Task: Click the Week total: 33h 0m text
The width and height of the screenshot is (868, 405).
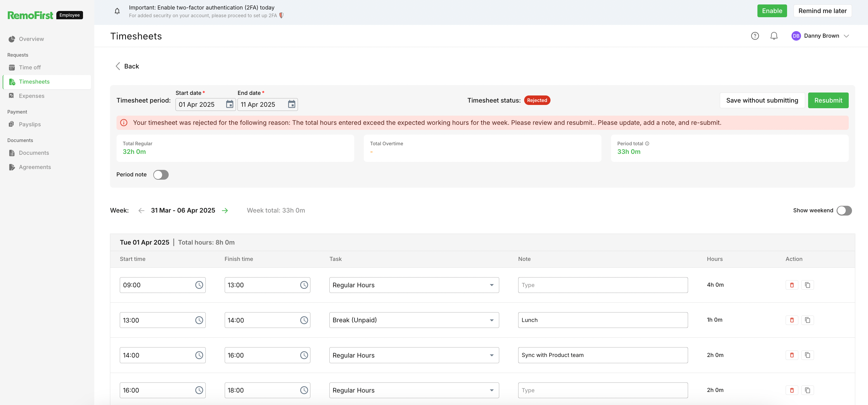Action: click(276, 211)
